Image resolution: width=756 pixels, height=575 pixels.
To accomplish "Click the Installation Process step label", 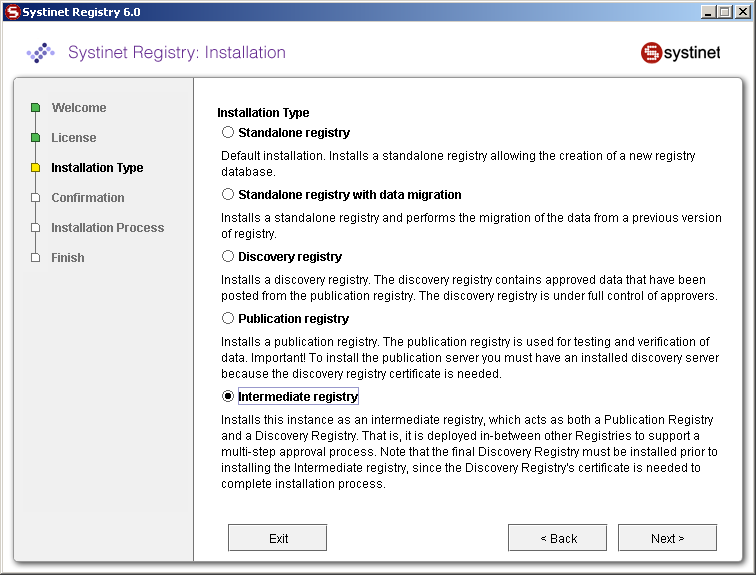I will (x=108, y=227).
